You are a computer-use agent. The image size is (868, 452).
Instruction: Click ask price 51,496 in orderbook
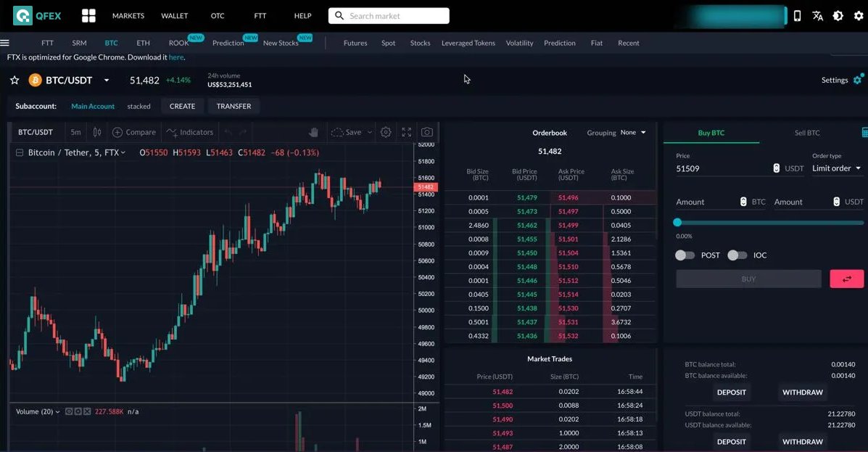pos(568,197)
